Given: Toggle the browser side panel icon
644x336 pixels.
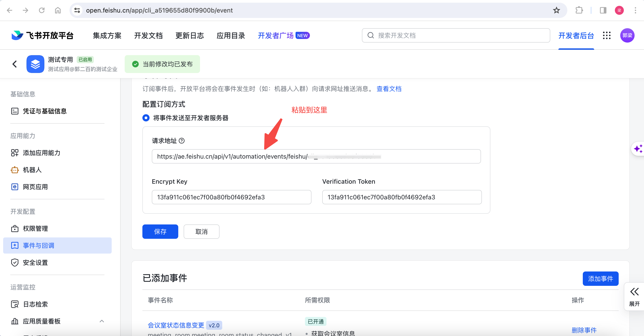Looking at the screenshot, I should pyautogui.click(x=603, y=10).
